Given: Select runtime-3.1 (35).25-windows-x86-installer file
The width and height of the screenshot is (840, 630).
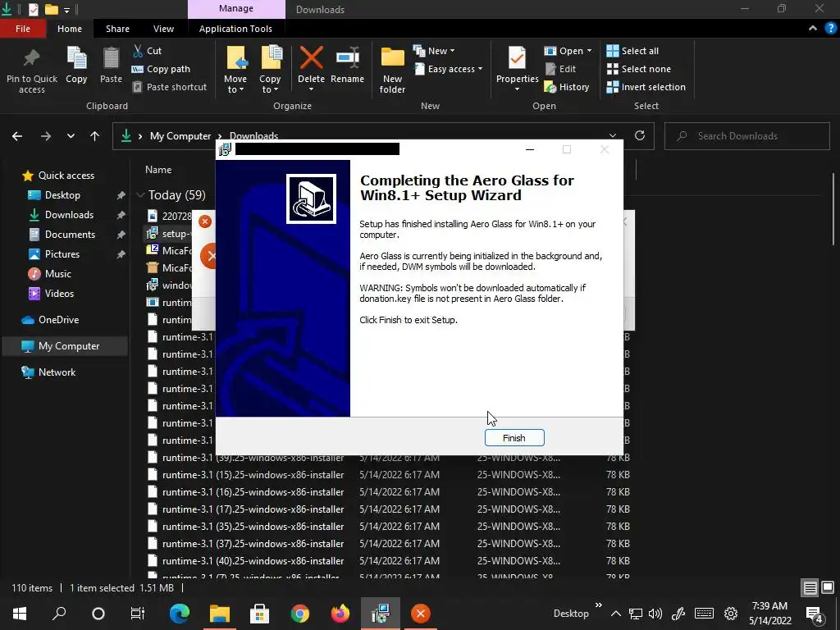Looking at the screenshot, I should point(253,526).
